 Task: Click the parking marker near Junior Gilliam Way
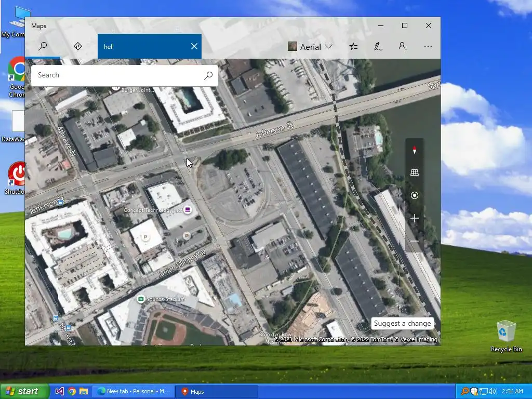pyautogui.click(x=187, y=235)
